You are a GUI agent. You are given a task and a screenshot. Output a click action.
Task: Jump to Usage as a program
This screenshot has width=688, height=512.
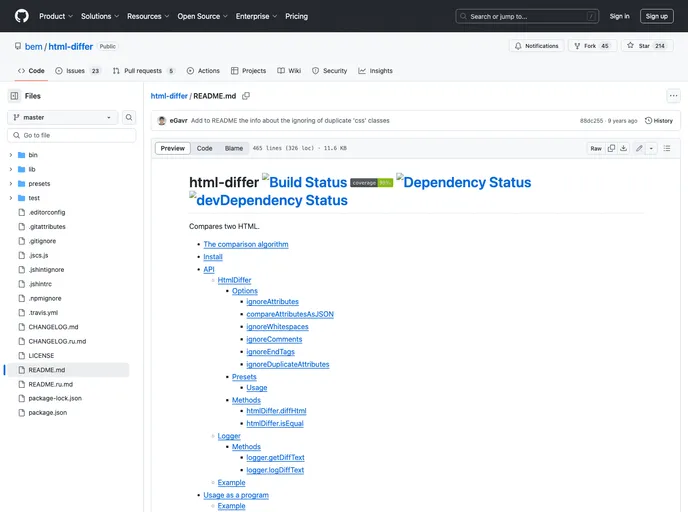(x=236, y=495)
